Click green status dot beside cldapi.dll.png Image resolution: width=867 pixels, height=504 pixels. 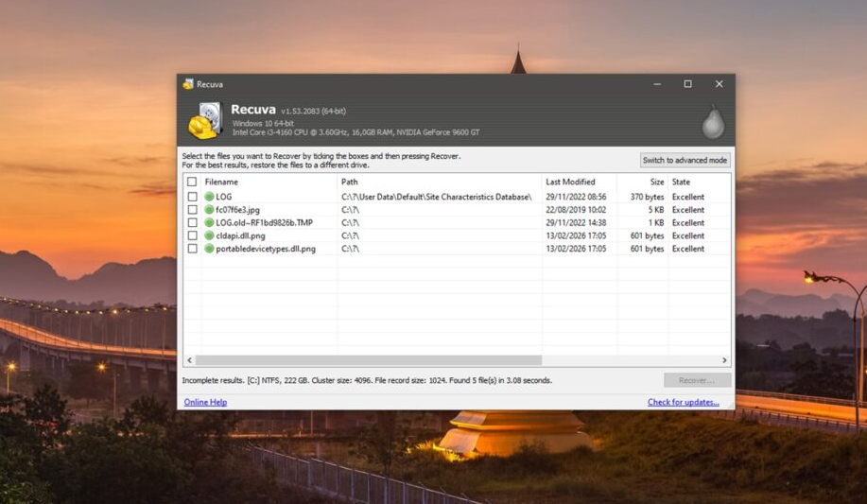coord(210,235)
